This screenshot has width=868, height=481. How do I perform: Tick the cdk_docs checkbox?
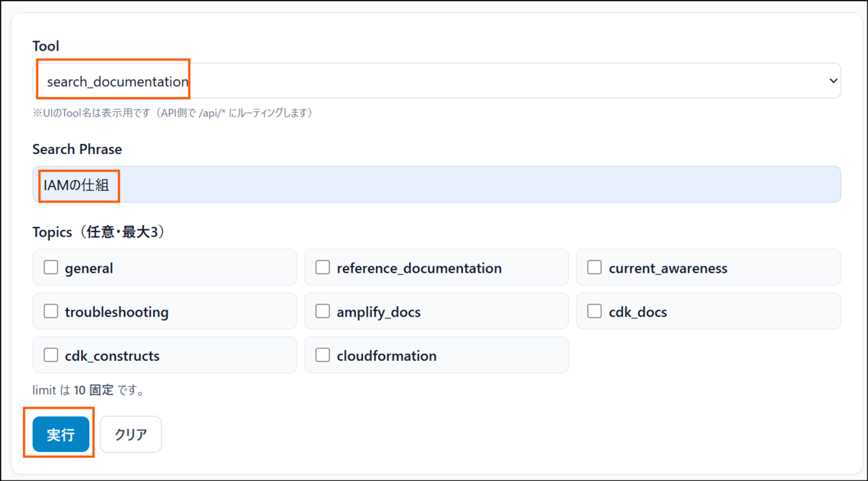pyautogui.click(x=595, y=311)
